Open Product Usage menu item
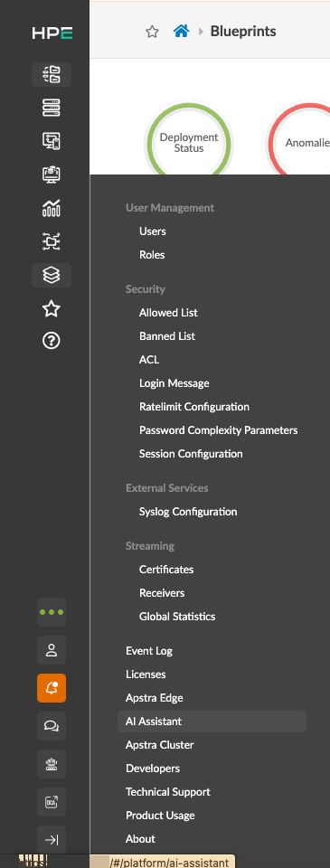This screenshot has width=330, height=868. tap(160, 816)
